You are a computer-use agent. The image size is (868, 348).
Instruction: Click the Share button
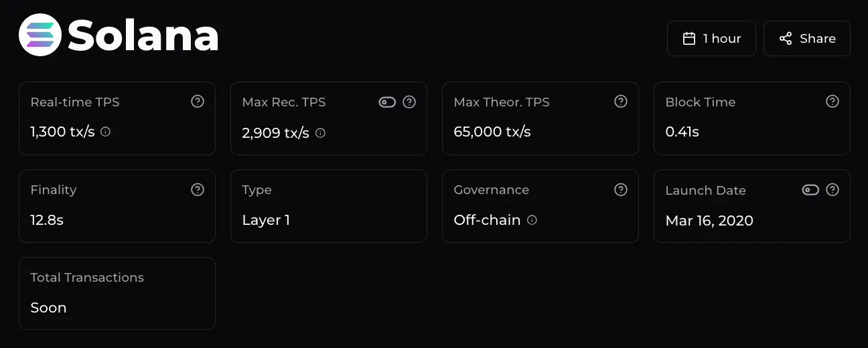pos(807,38)
